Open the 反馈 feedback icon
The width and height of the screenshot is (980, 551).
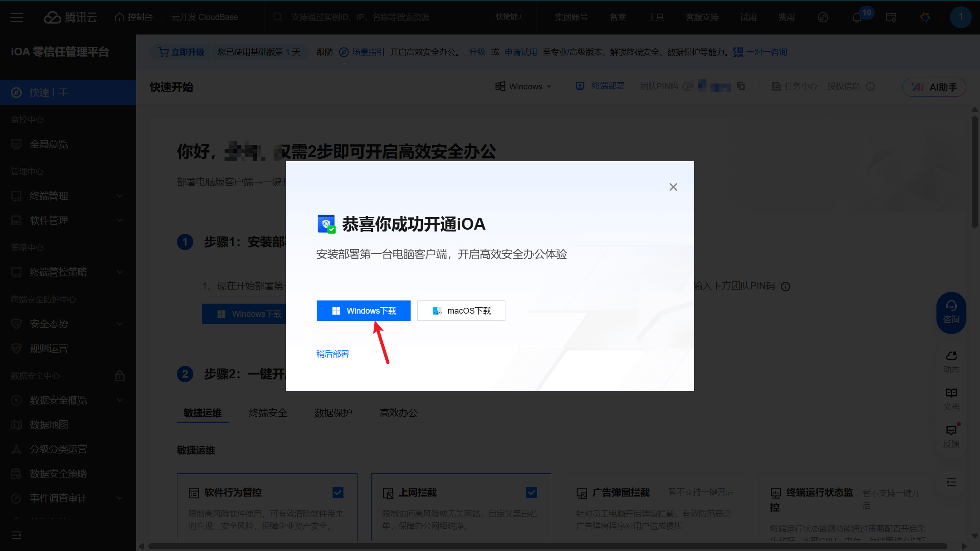[x=951, y=436]
